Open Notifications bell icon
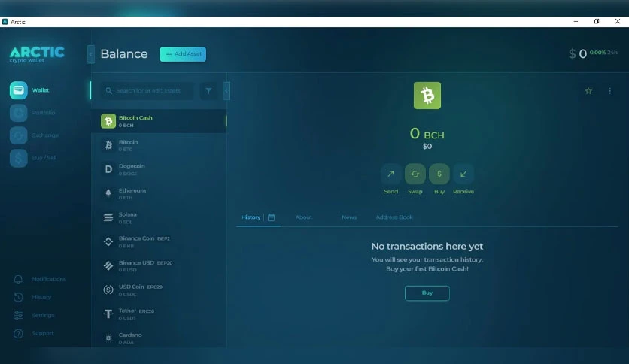Viewport: 629px width, 364px height. [19, 279]
